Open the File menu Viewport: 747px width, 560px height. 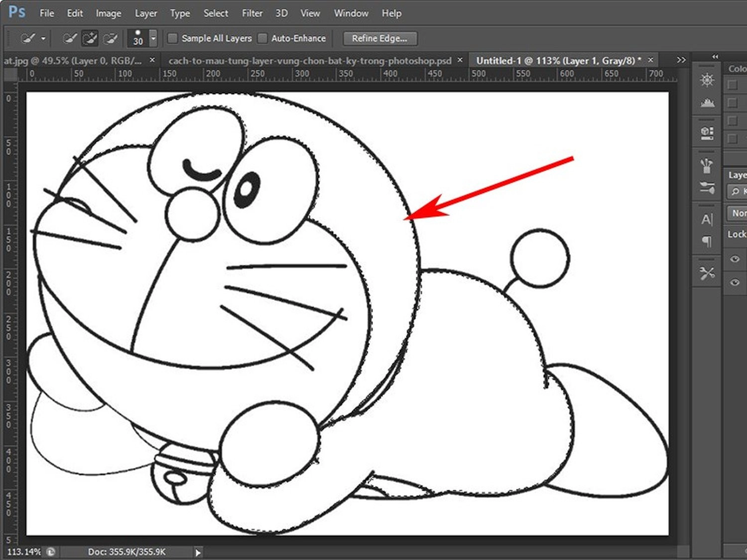coord(47,13)
